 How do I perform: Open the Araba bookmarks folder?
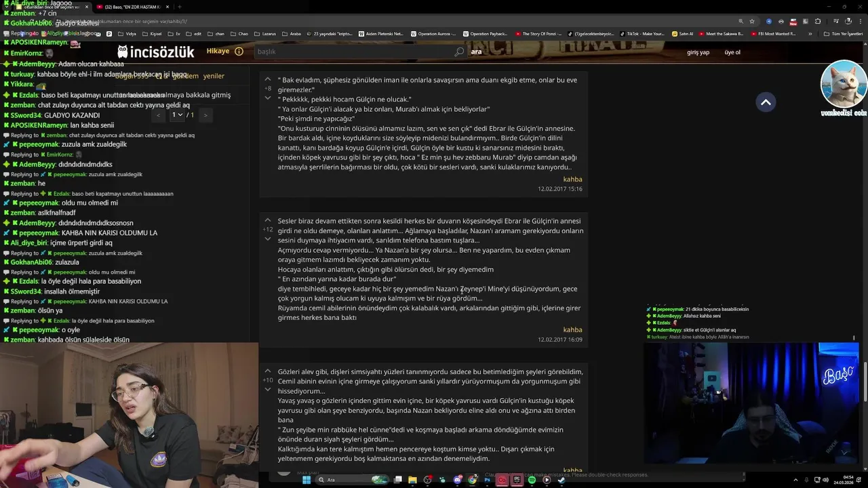click(x=292, y=33)
